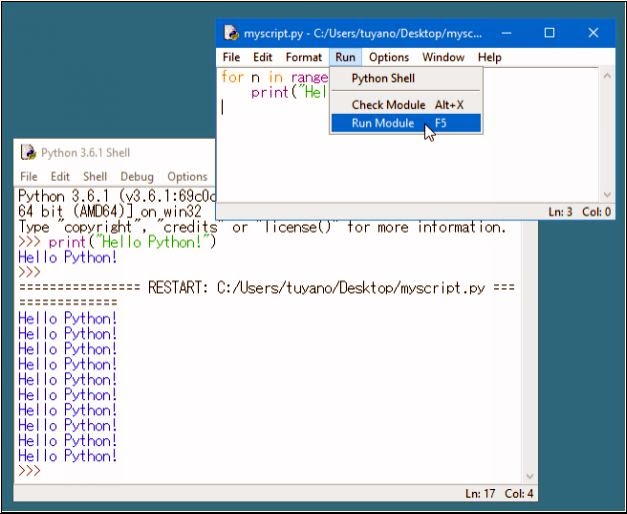
Task: Maximize the myscript.py editor window
Action: coord(549,33)
